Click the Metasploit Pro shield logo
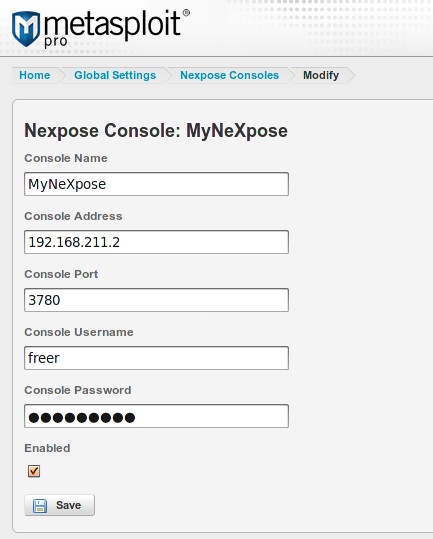The height and width of the screenshot is (539, 433). (x=26, y=29)
